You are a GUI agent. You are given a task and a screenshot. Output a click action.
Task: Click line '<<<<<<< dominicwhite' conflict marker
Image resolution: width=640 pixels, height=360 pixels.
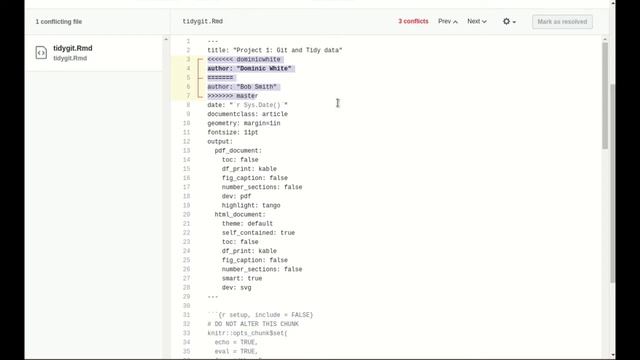(244, 60)
